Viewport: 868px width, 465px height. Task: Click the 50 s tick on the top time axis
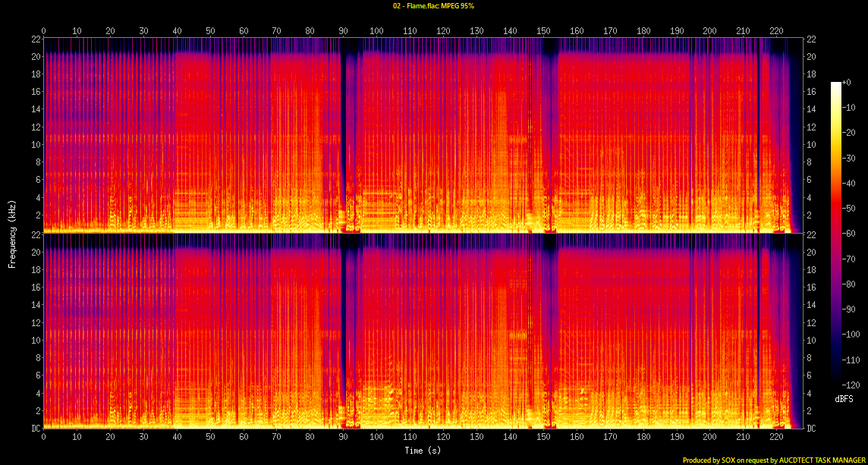click(x=210, y=31)
